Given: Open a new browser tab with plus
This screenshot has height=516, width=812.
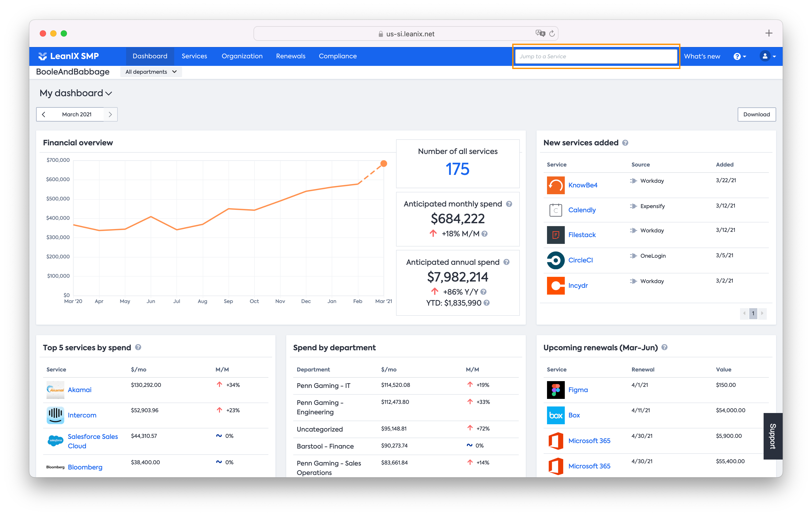Looking at the screenshot, I should [769, 33].
